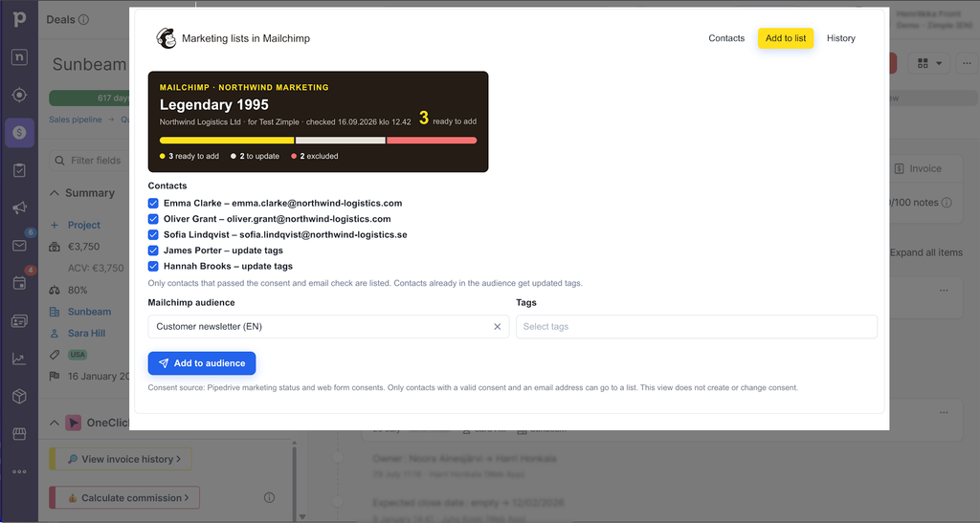The image size is (980, 523).
Task: Click the info icon beside Calculate commission
Action: click(x=269, y=497)
